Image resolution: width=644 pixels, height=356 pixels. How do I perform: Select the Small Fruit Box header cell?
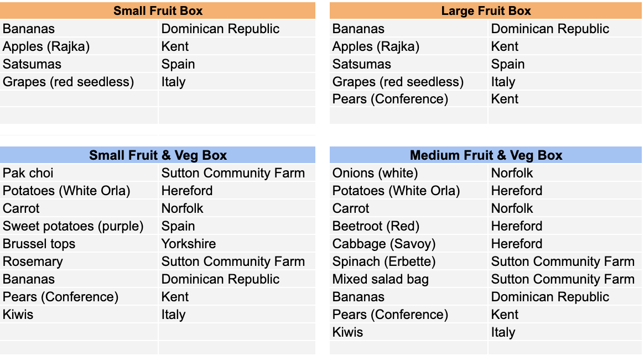158,11
